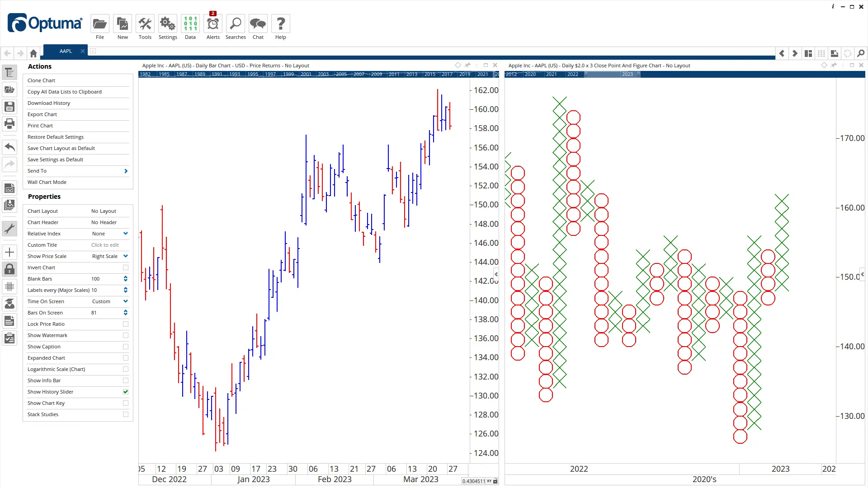Adjust the Bars On Screen stepper
868x488 pixels.
126,313
